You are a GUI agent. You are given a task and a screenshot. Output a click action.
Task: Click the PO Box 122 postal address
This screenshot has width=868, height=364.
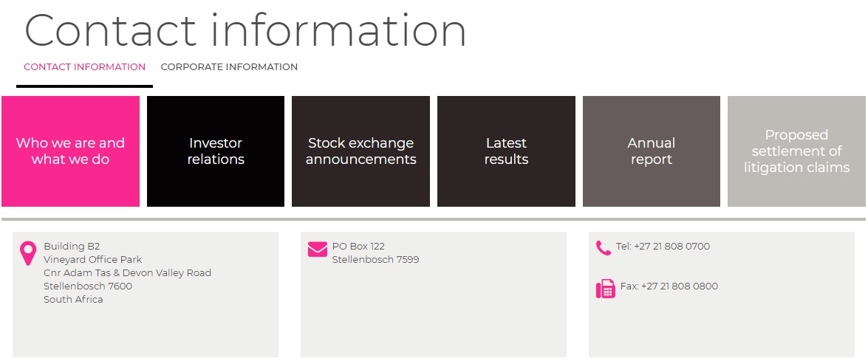tap(358, 247)
